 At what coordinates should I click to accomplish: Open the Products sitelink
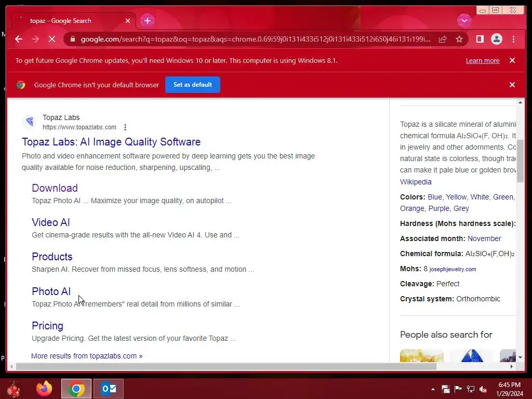[52, 257]
